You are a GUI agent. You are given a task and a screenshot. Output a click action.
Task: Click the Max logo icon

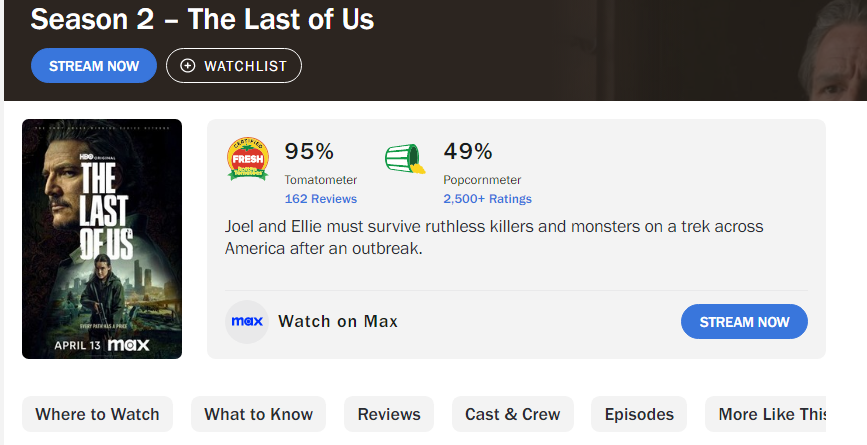point(247,322)
